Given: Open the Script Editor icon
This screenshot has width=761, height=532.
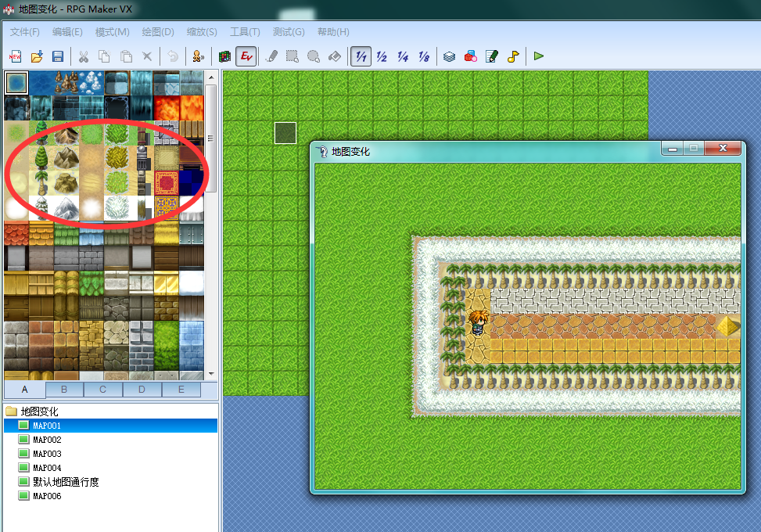Looking at the screenshot, I should [492, 56].
